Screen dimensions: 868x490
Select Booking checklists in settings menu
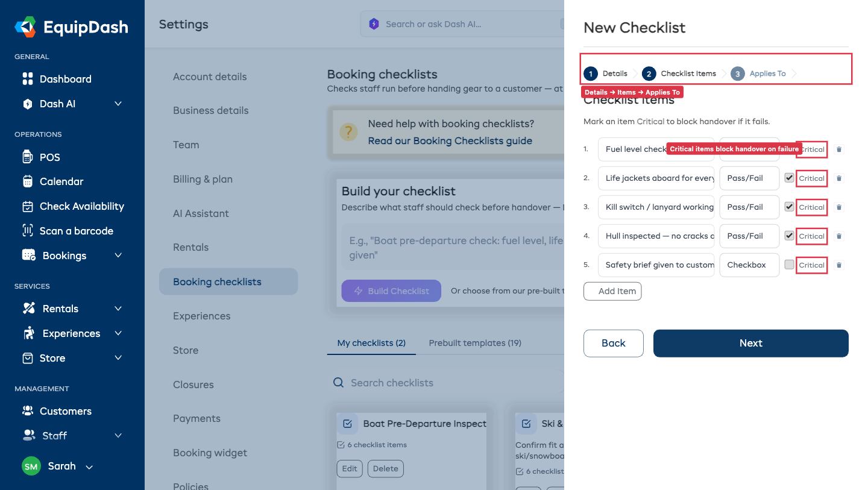click(228, 281)
